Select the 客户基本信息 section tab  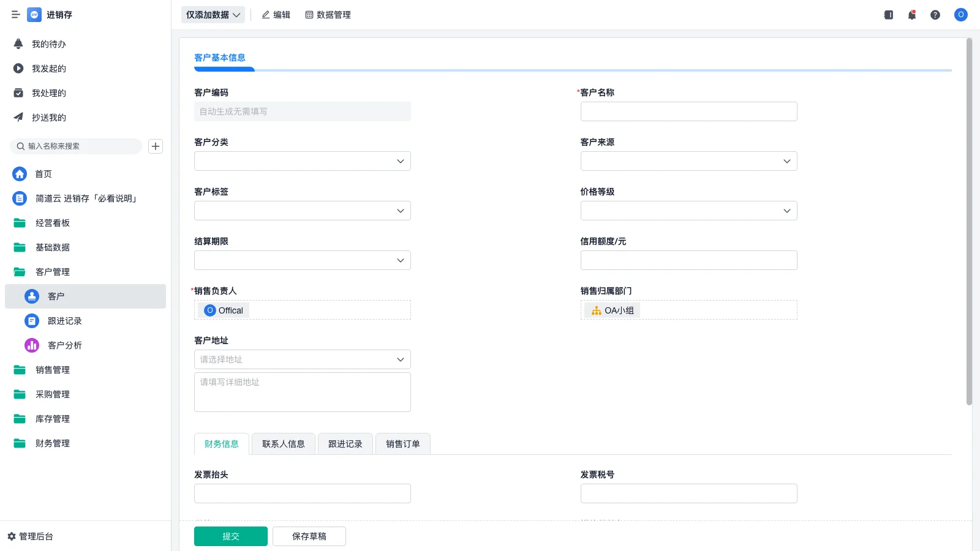click(x=220, y=58)
